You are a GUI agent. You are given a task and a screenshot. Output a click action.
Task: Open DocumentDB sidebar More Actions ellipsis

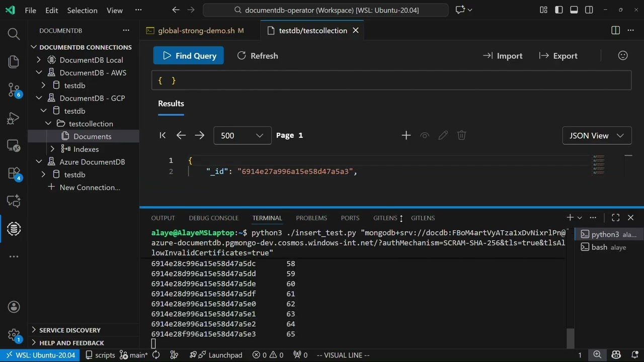pyautogui.click(x=126, y=31)
